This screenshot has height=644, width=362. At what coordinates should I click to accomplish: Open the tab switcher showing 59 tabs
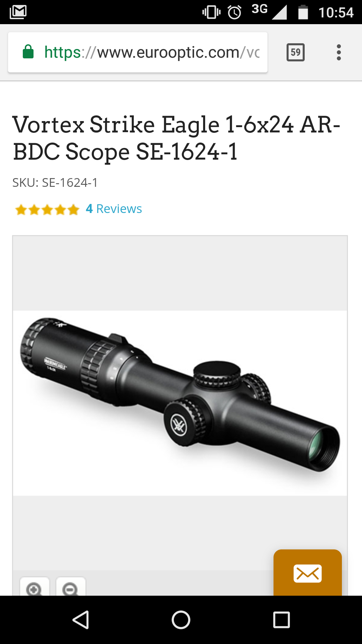pyautogui.click(x=296, y=52)
